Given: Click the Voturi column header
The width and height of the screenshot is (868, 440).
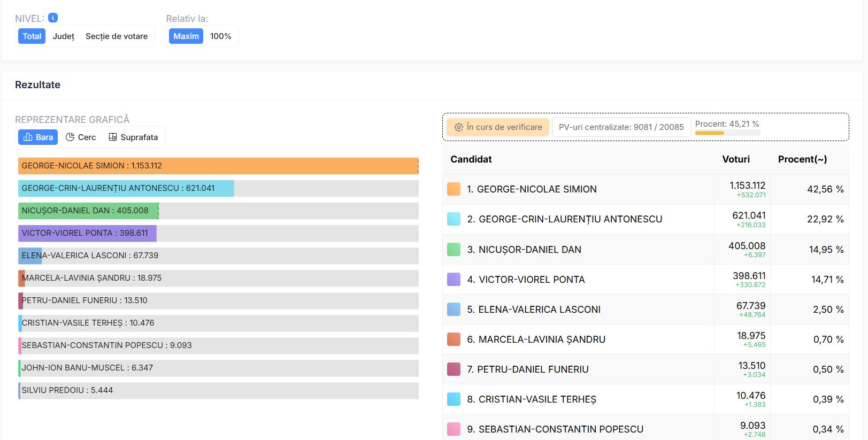Looking at the screenshot, I should point(736,159).
